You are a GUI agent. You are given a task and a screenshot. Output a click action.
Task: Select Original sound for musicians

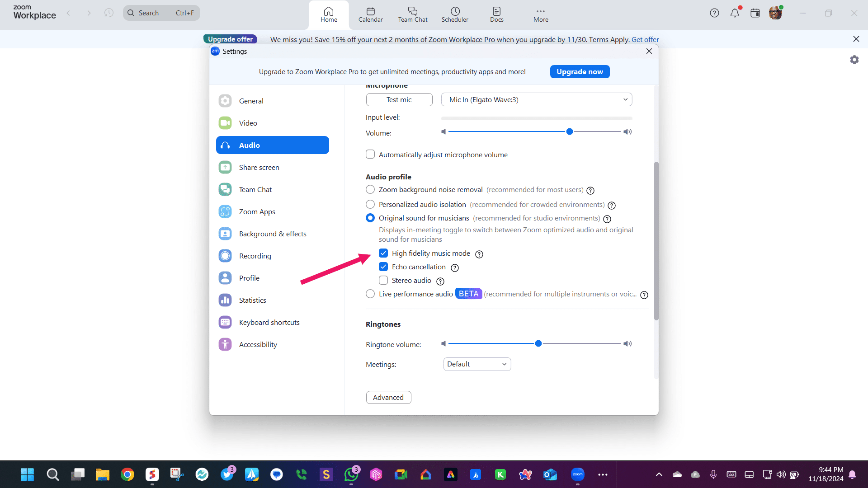pos(370,218)
